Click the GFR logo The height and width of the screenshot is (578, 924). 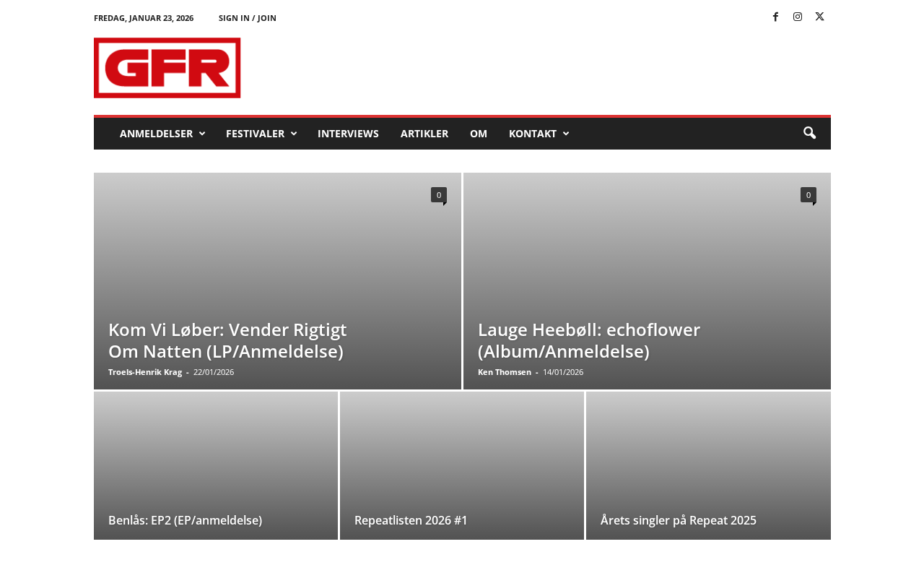pos(167,68)
